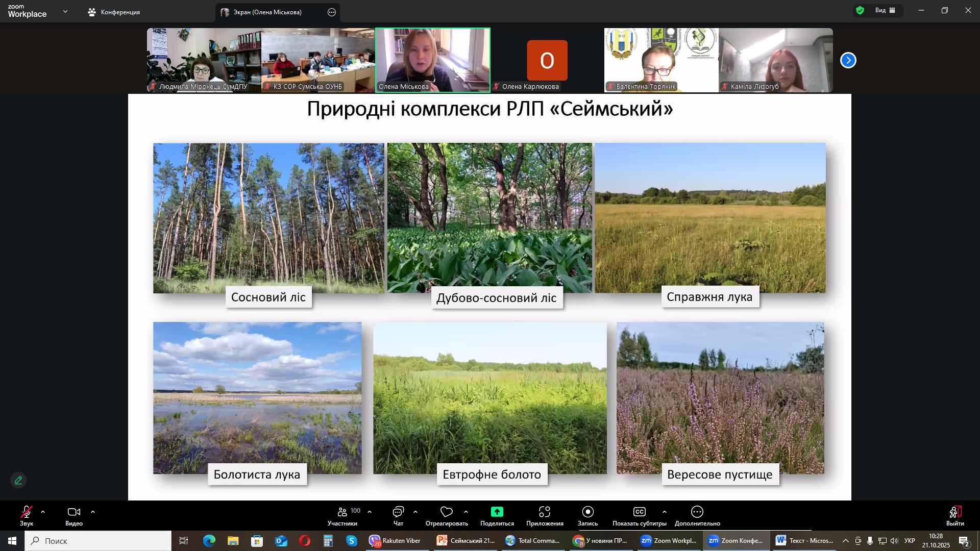The width and height of the screenshot is (980, 551).
Task: Unmute the microphone
Action: tap(27, 512)
